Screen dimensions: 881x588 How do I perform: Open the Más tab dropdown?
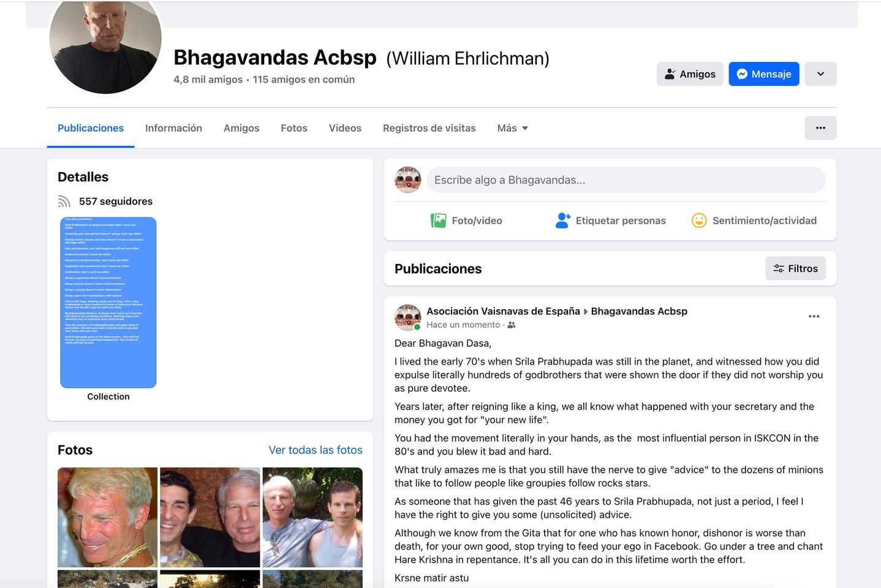[512, 128]
